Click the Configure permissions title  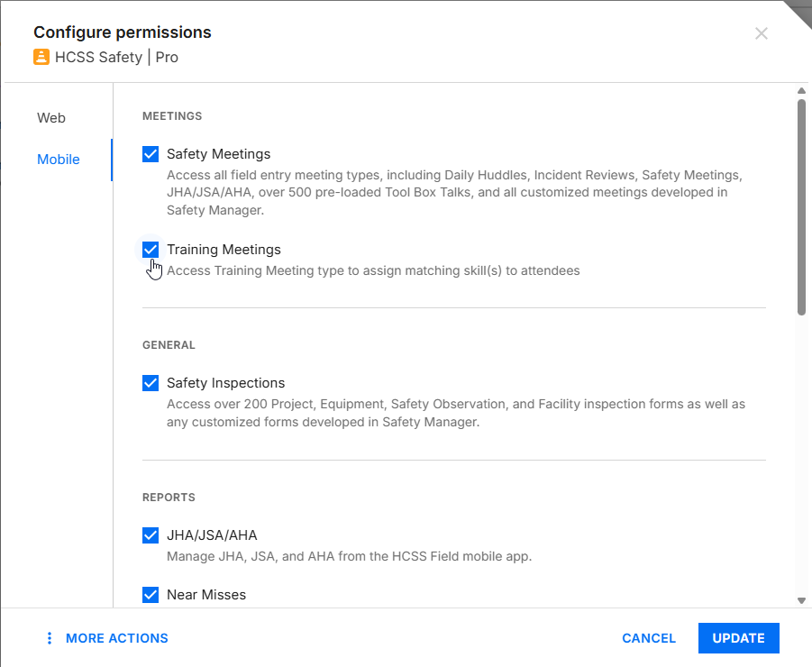pos(123,32)
